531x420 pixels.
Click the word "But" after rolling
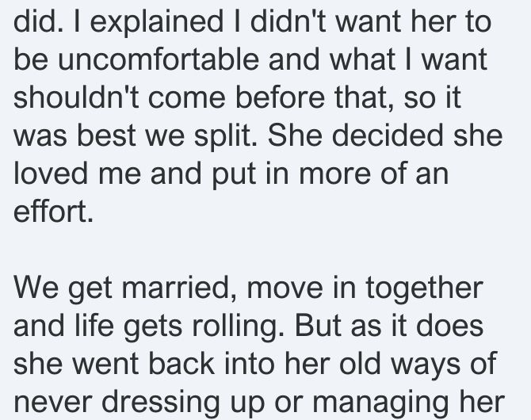coord(317,325)
